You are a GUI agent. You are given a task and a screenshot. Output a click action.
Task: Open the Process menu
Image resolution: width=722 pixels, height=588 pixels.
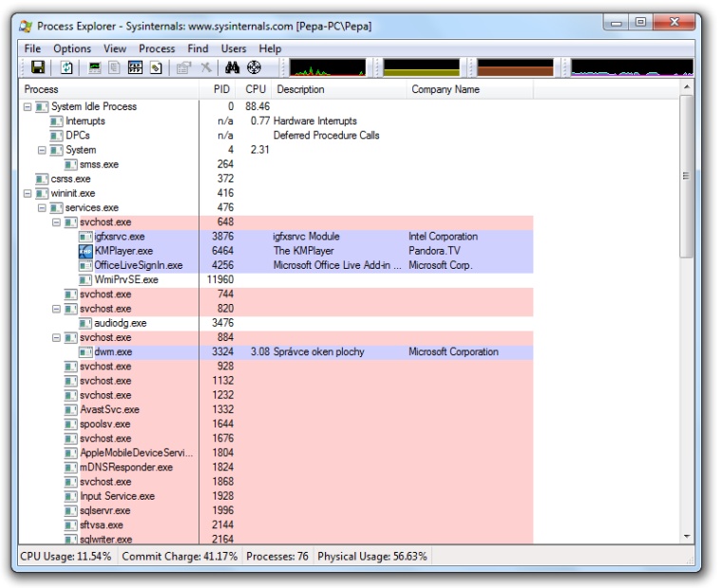(157, 48)
